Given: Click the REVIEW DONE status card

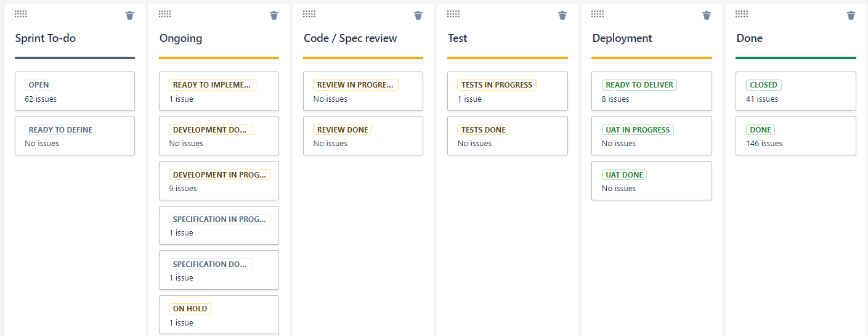Looking at the screenshot, I should pos(363,136).
